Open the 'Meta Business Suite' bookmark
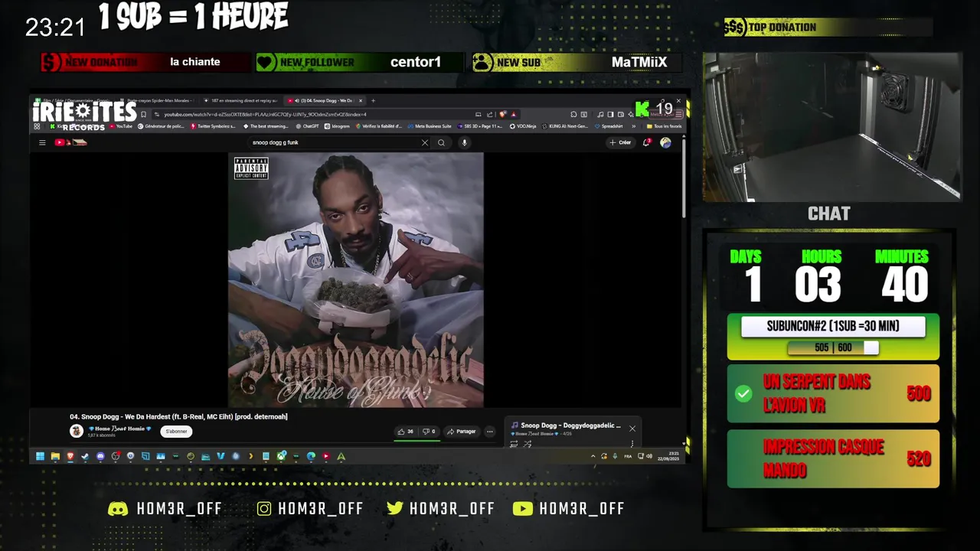The width and height of the screenshot is (980, 551). click(x=429, y=126)
